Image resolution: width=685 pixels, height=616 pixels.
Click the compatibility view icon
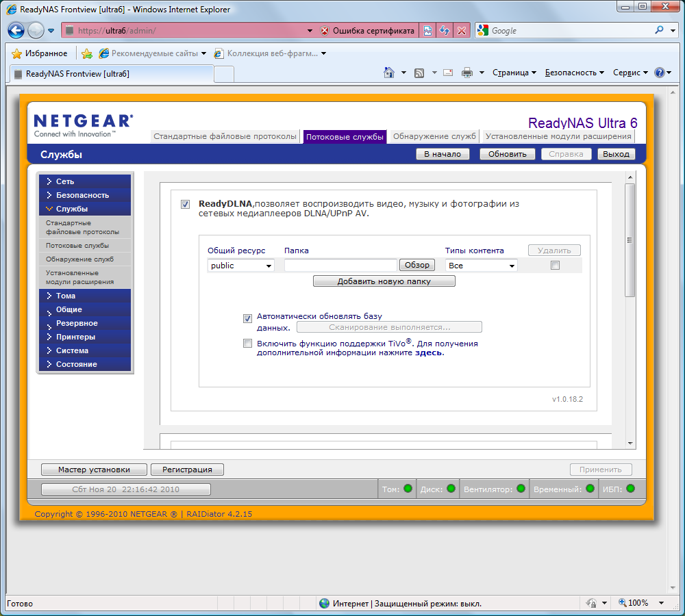point(427,31)
